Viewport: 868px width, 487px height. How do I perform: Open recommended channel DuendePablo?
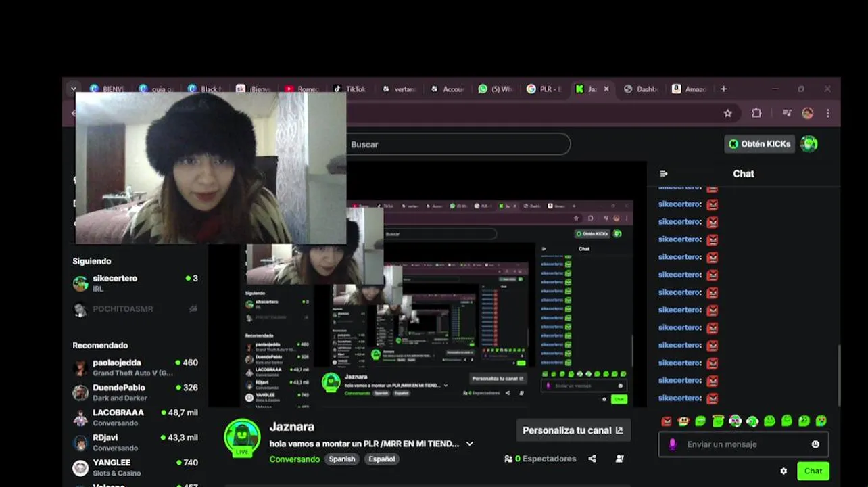pos(135,392)
